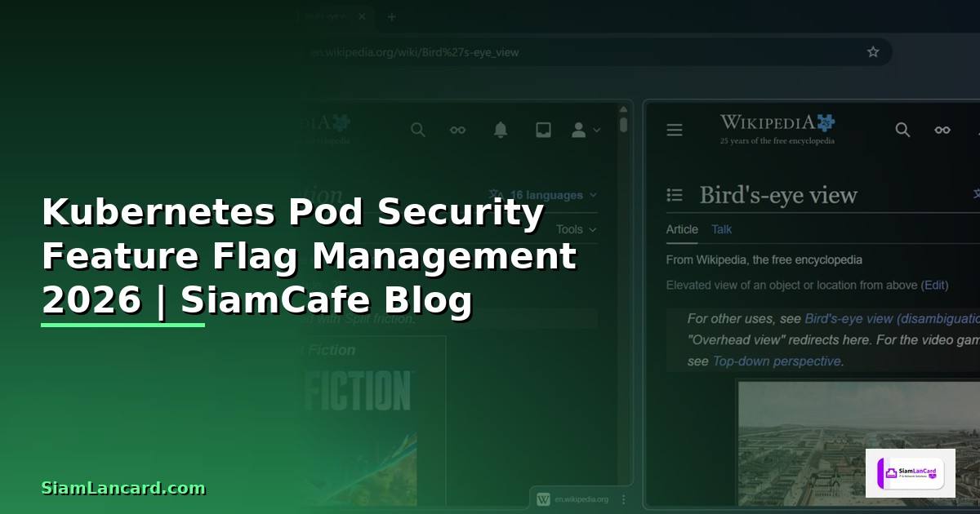Open the bell notifications in left pane
This screenshot has width=980, height=514.
click(x=501, y=130)
